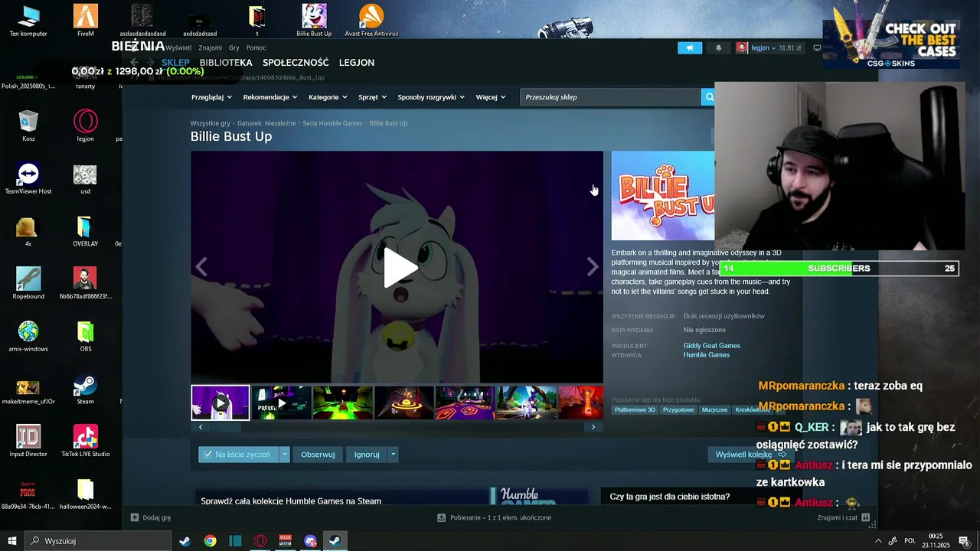Open Opera from the taskbar
980x551 pixels.
260,541
